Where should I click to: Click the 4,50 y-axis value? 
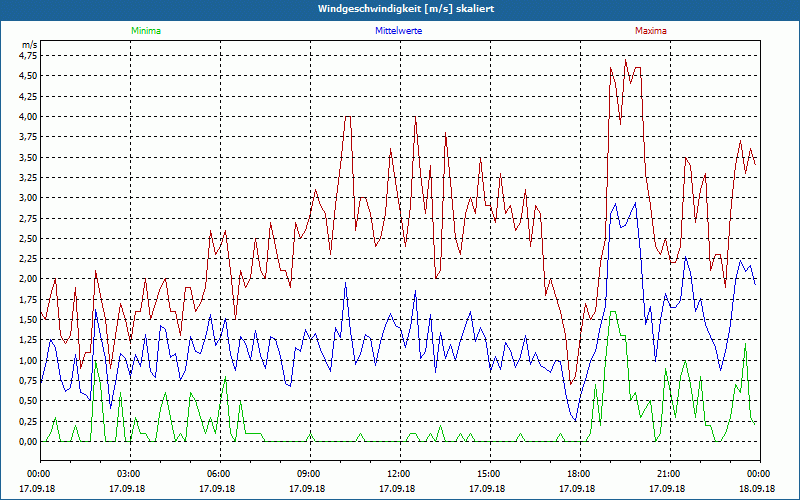click(x=28, y=76)
